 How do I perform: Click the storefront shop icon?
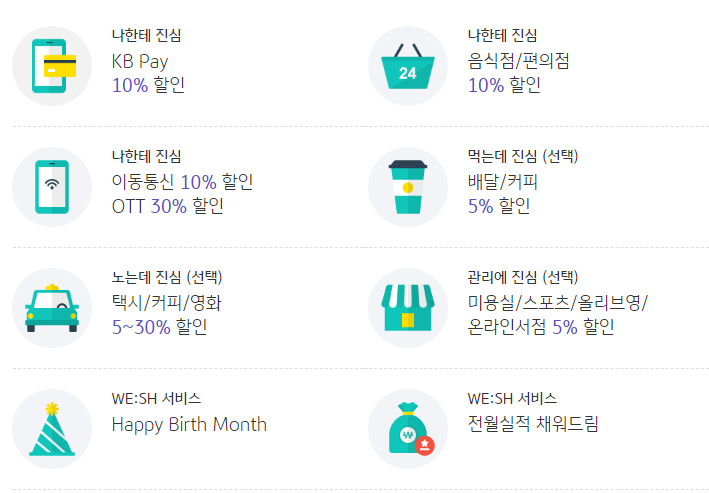(x=408, y=308)
